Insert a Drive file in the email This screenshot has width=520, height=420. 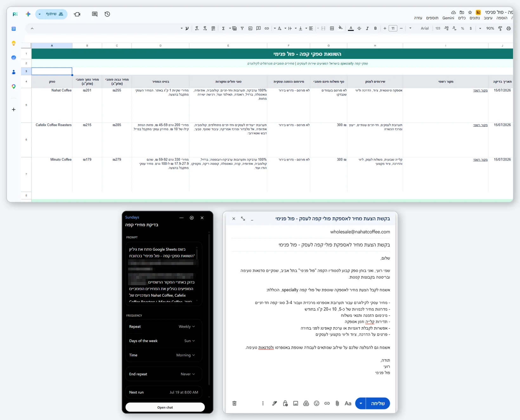click(x=306, y=403)
